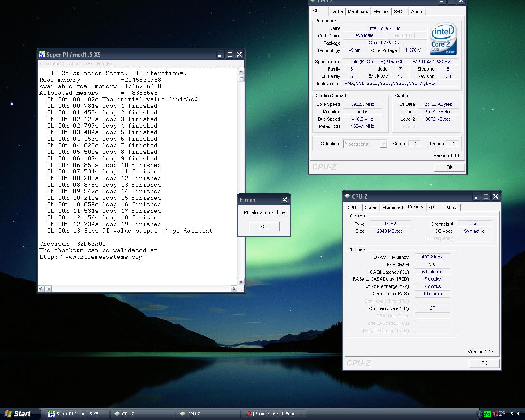Click Super PI horizontal scrollbar right arrow

(234, 289)
